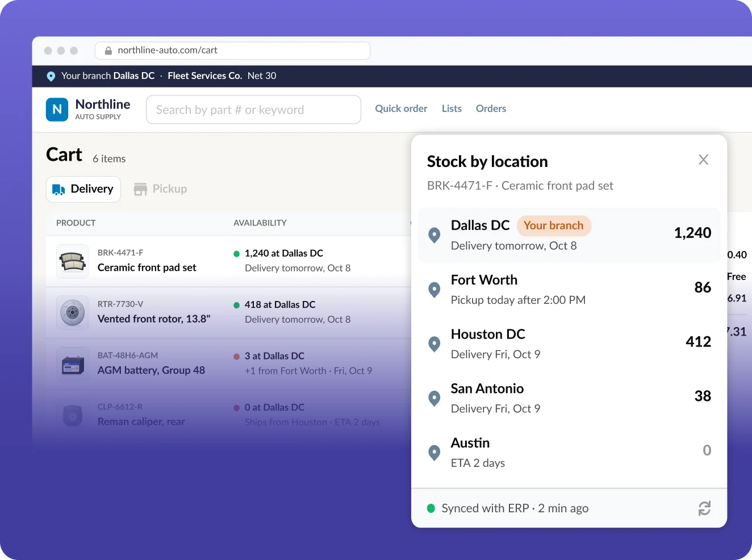This screenshot has height=560, width=752.
Task: Click the Fleet Services Co. account name
Action: coord(205,76)
